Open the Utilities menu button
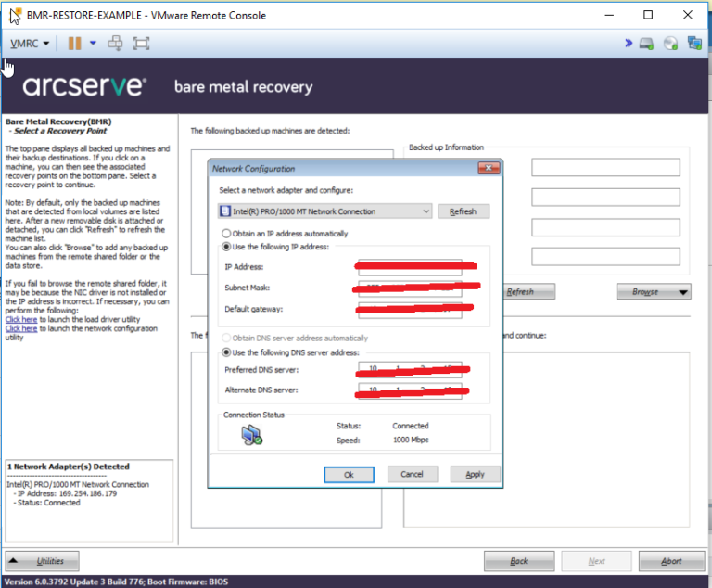 click(x=43, y=561)
